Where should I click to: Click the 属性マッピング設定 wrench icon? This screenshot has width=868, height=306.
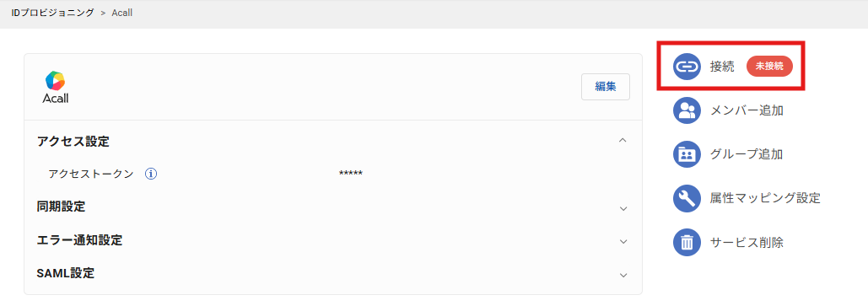(687, 197)
